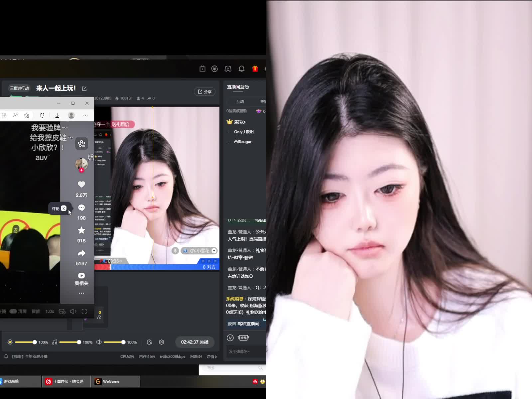
Task: Switch to the 互动 tab
Action: click(x=240, y=102)
